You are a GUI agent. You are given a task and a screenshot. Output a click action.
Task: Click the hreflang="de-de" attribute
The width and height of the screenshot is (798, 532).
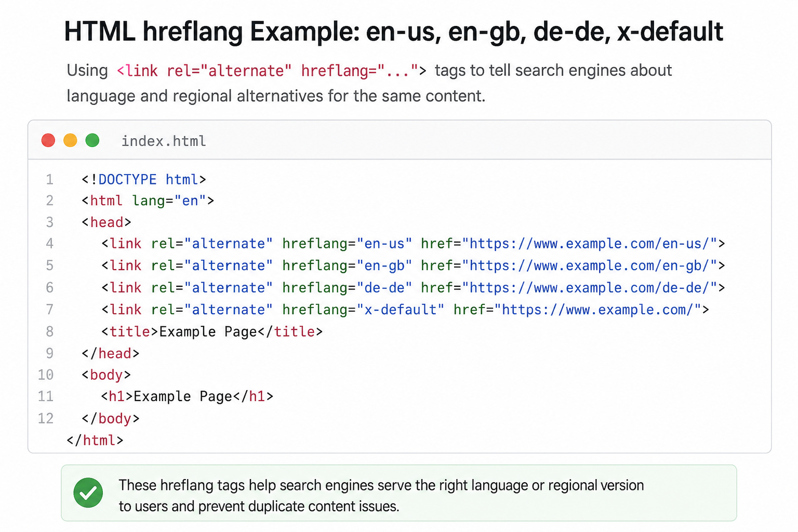[347, 288]
